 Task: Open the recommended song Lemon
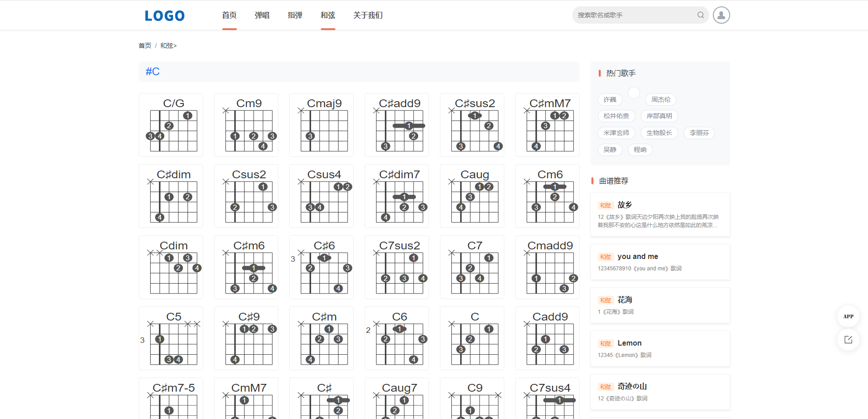(x=629, y=343)
